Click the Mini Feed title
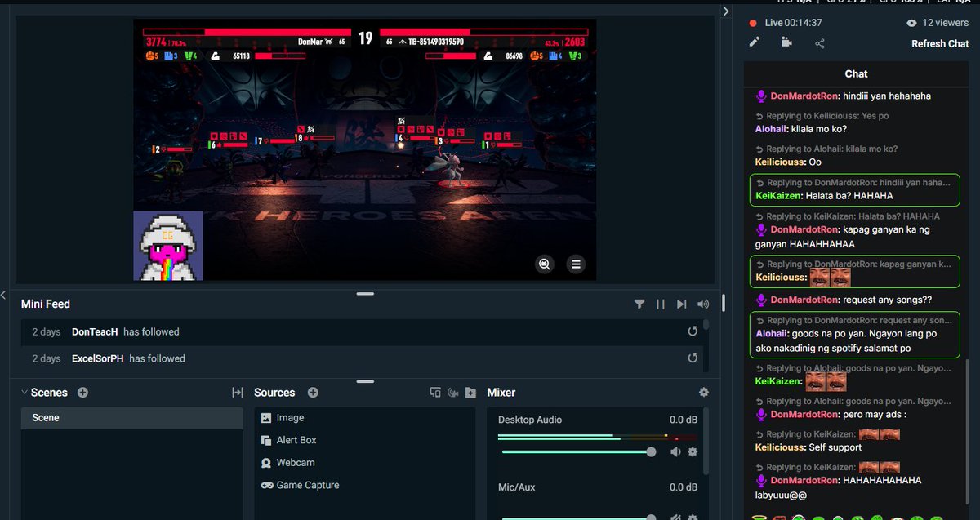 coord(46,304)
